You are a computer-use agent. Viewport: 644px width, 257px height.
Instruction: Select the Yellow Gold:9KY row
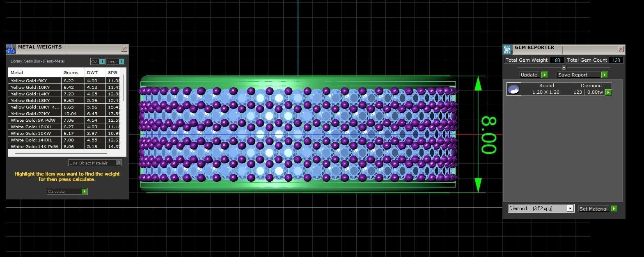pyautogui.click(x=64, y=81)
